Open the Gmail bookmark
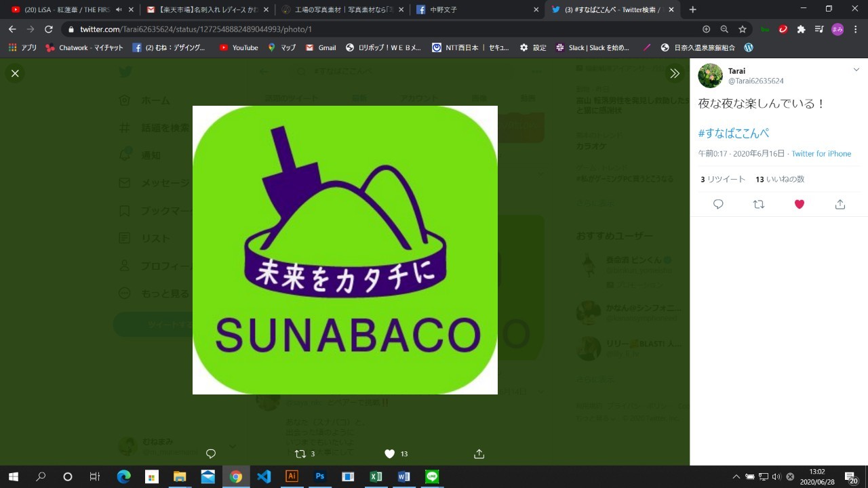Viewport: 868px width, 488px height. (x=321, y=47)
